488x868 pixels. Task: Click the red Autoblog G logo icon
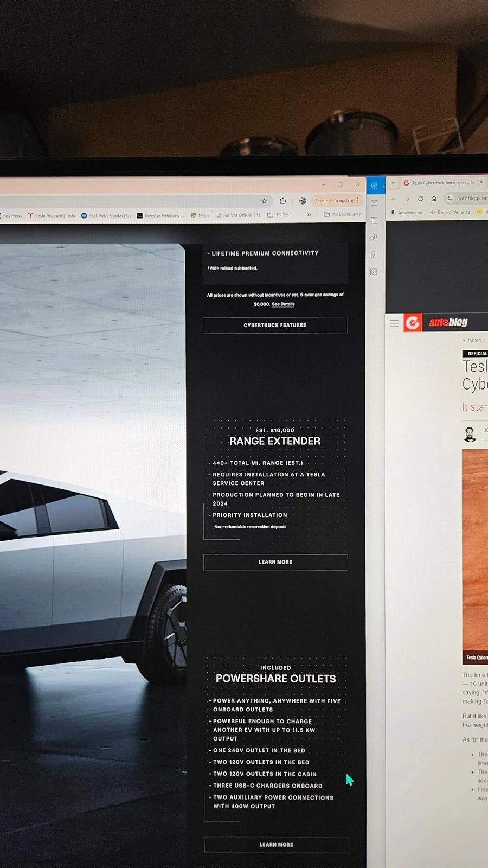413,323
